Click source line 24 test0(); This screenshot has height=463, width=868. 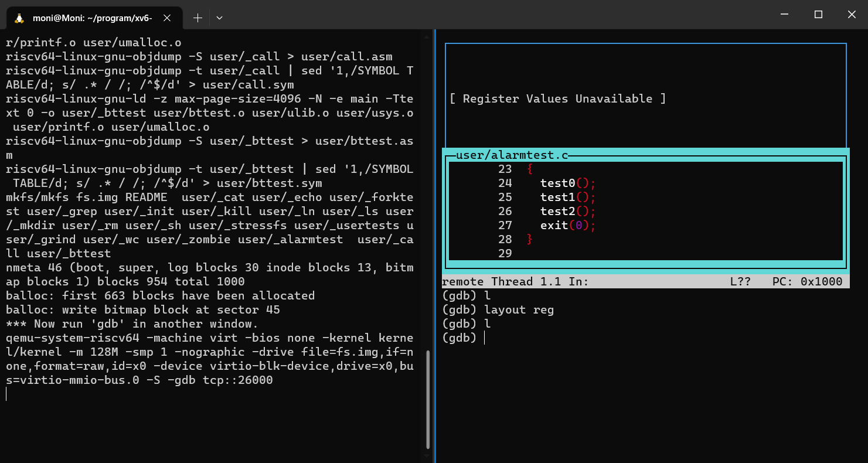(568, 183)
